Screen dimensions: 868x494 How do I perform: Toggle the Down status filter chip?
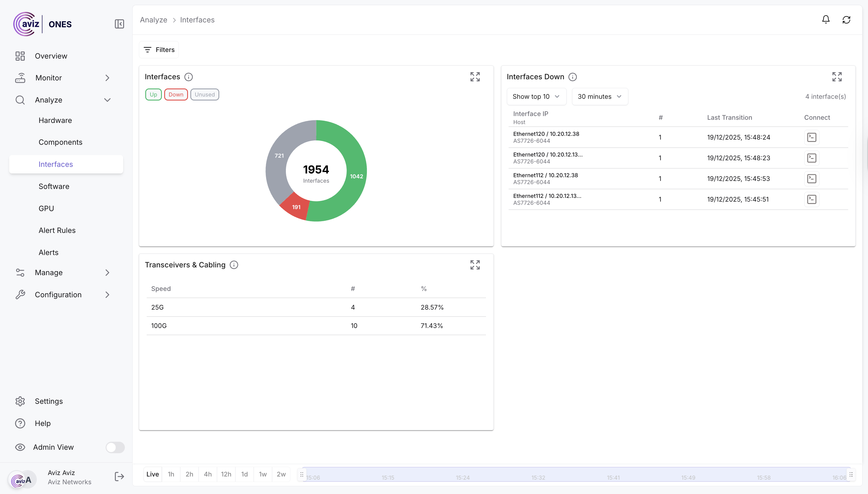(x=176, y=95)
